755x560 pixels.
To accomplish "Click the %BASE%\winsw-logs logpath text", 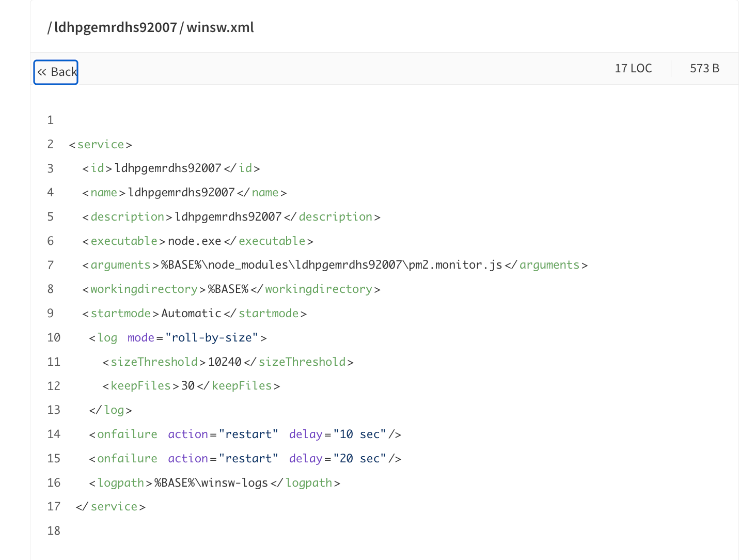I will (211, 483).
